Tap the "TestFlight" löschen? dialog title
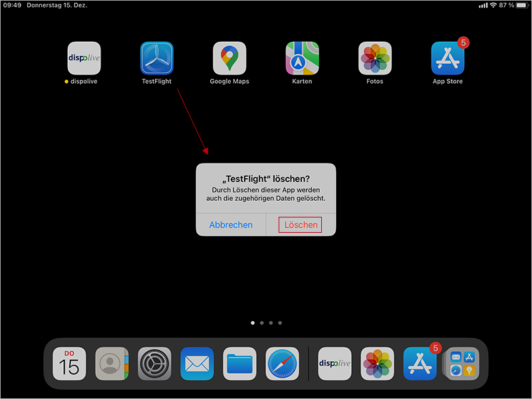 click(266, 179)
